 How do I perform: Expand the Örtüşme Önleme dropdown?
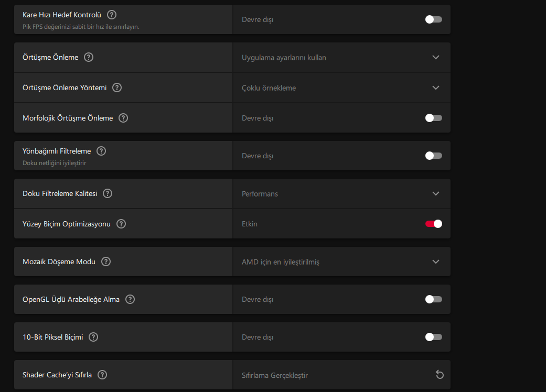(341, 58)
